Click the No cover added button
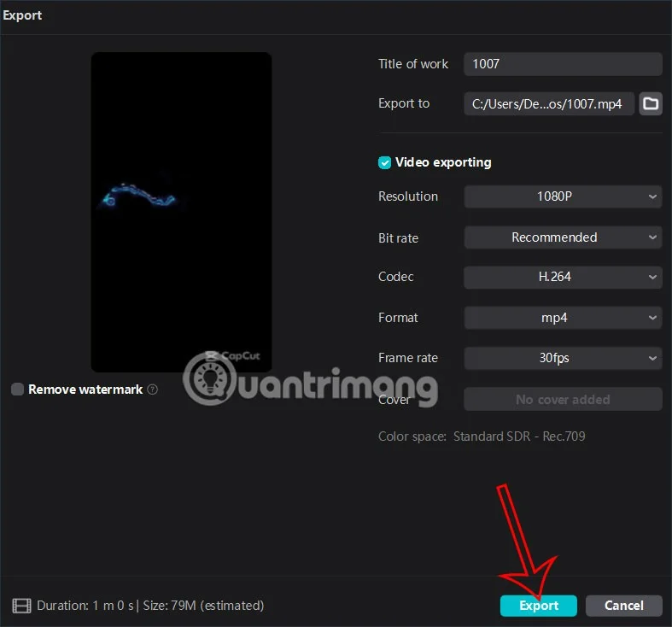Image resolution: width=672 pixels, height=627 pixels. [x=563, y=399]
